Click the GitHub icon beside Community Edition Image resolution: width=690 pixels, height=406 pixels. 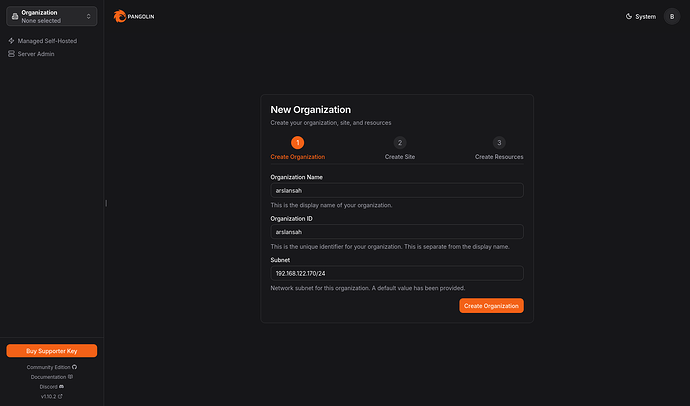[74, 367]
